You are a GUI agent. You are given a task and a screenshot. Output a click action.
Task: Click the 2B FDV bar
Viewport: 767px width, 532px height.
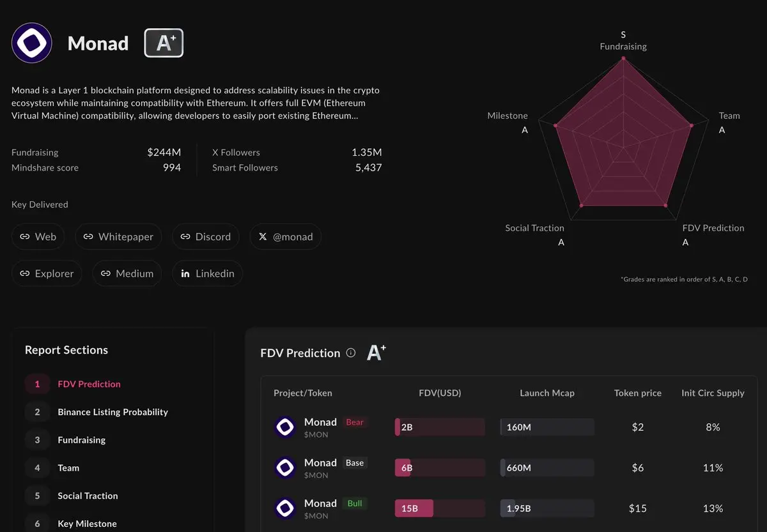[x=440, y=427]
